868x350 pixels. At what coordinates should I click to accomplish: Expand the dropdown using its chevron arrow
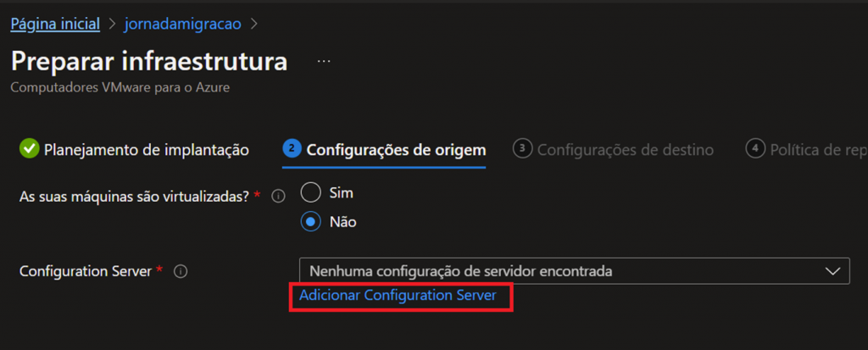click(x=831, y=270)
